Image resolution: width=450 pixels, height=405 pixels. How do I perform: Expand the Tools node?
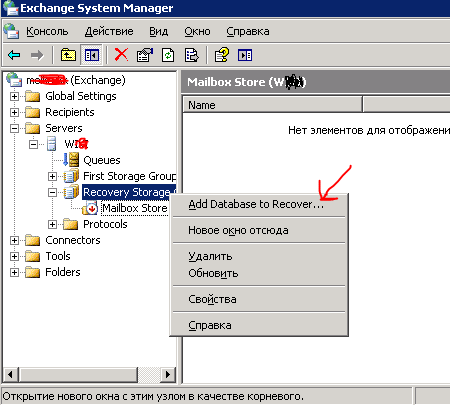click(x=14, y=256)
